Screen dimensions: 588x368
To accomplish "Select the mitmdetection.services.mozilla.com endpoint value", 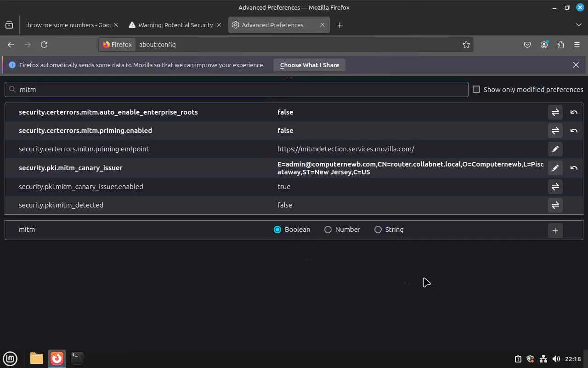I will (x=346, y=149).
